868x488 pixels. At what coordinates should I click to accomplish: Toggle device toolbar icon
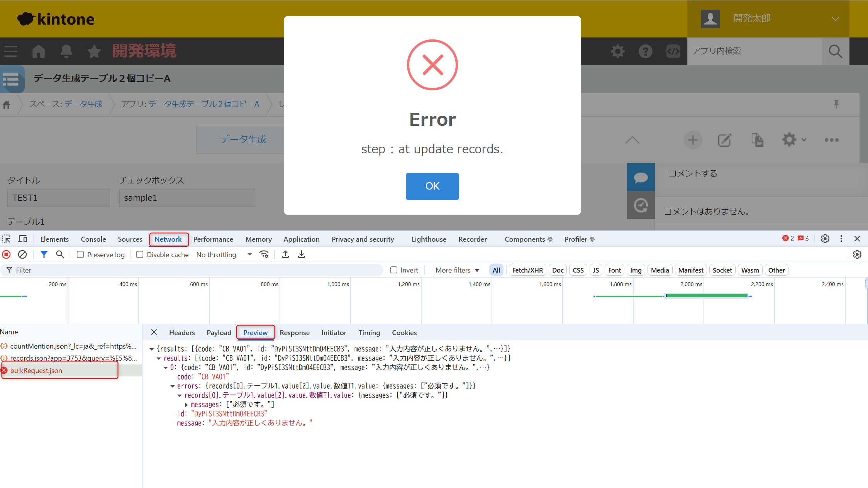(23, 239)
